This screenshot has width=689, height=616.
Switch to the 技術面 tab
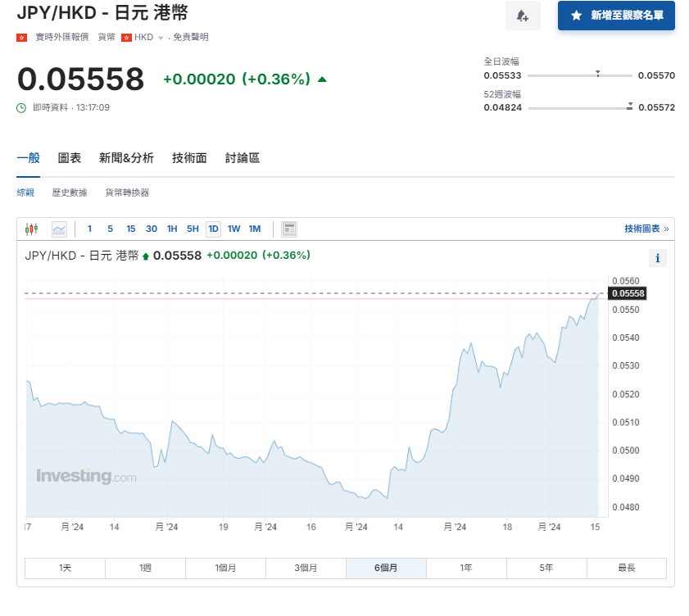point(189,157)
